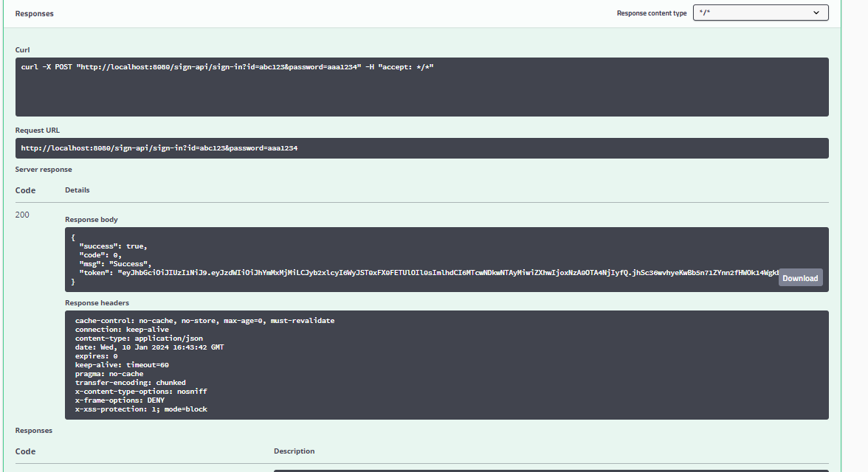
Task: Click the lower Responses heading
Action: (34, 431)
